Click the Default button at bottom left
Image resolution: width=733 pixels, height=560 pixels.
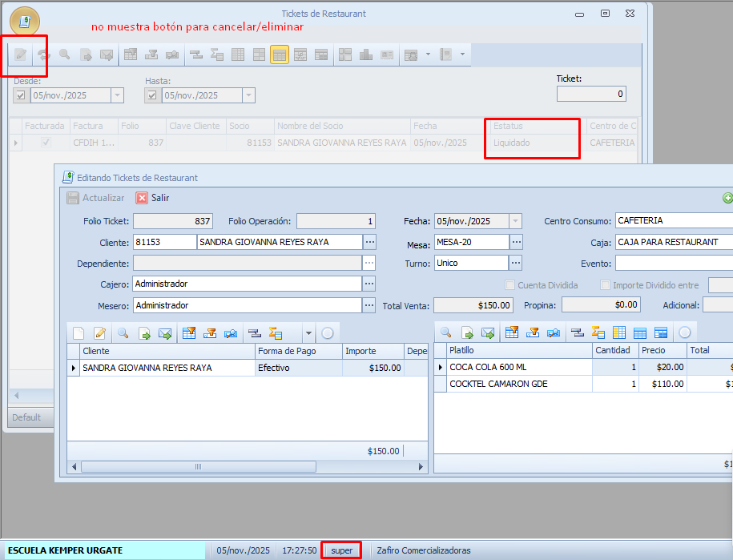(26, 417)
